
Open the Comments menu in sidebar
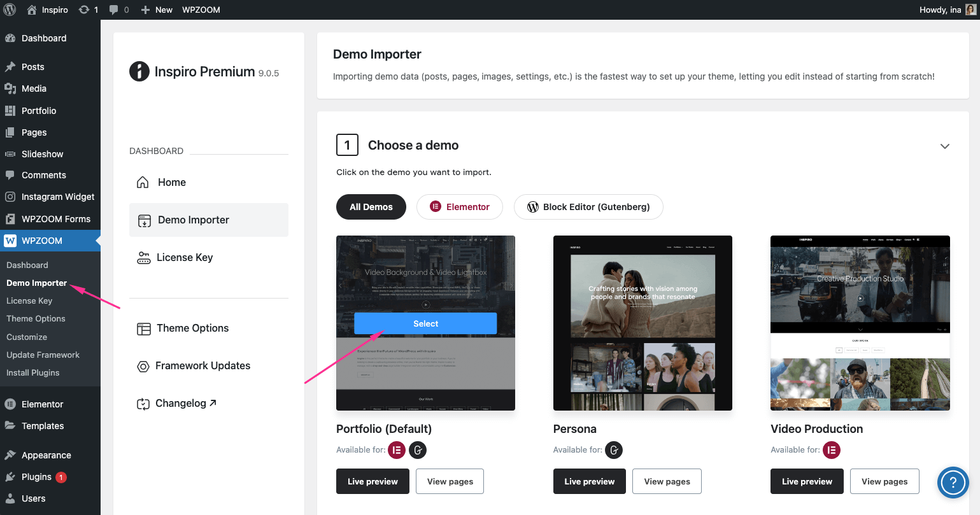point(50,175)
